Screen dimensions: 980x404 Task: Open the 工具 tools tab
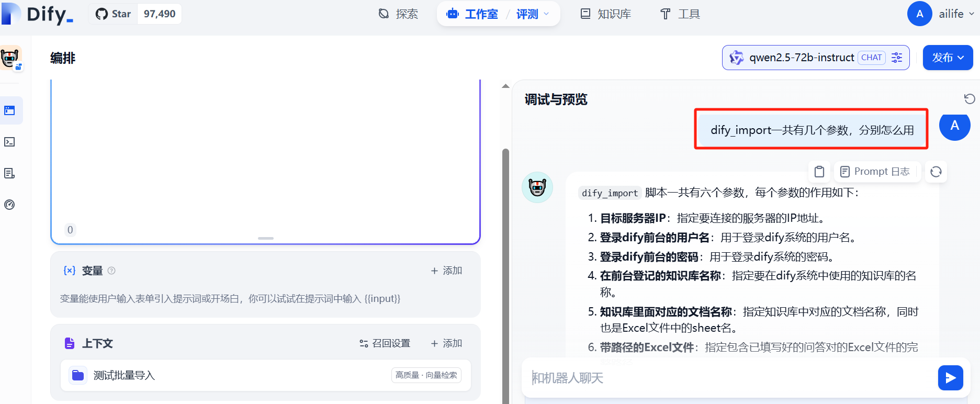tap(680, 14)
